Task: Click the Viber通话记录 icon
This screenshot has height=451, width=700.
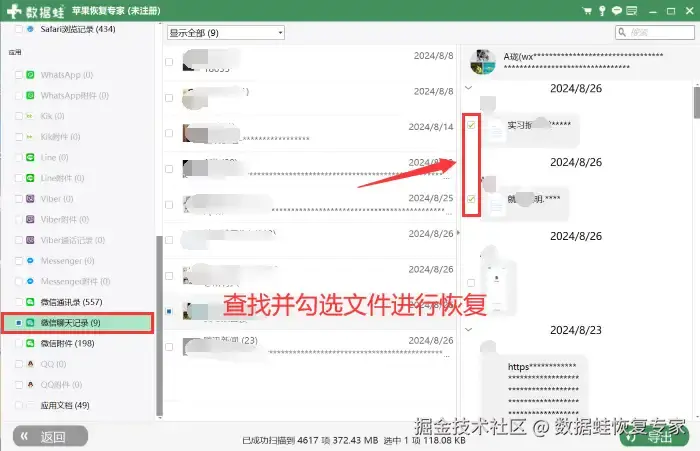Action: (x=30, y=240)
